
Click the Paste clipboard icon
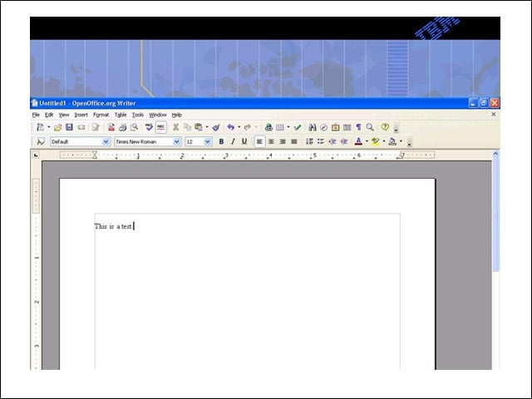(199, 127)
